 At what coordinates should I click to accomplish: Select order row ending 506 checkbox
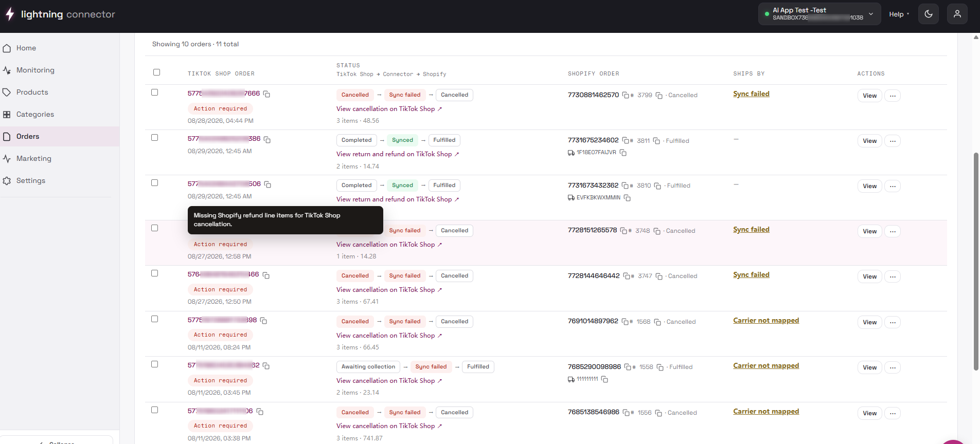(x=154, y=183)
